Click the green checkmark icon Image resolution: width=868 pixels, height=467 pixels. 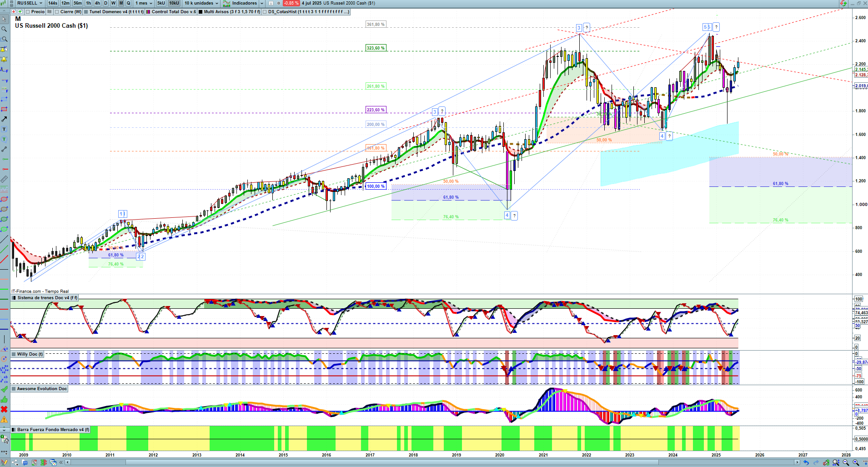coord(4,390)
